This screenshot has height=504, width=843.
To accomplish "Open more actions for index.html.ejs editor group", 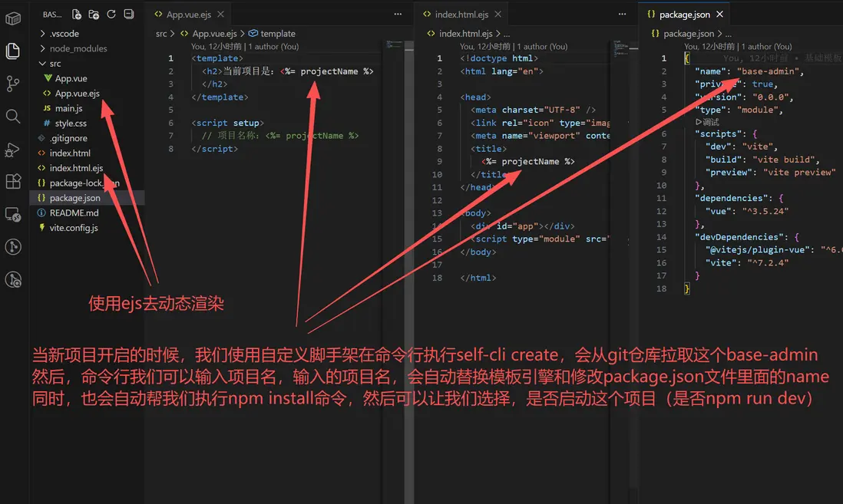I will tap(622, 15).
